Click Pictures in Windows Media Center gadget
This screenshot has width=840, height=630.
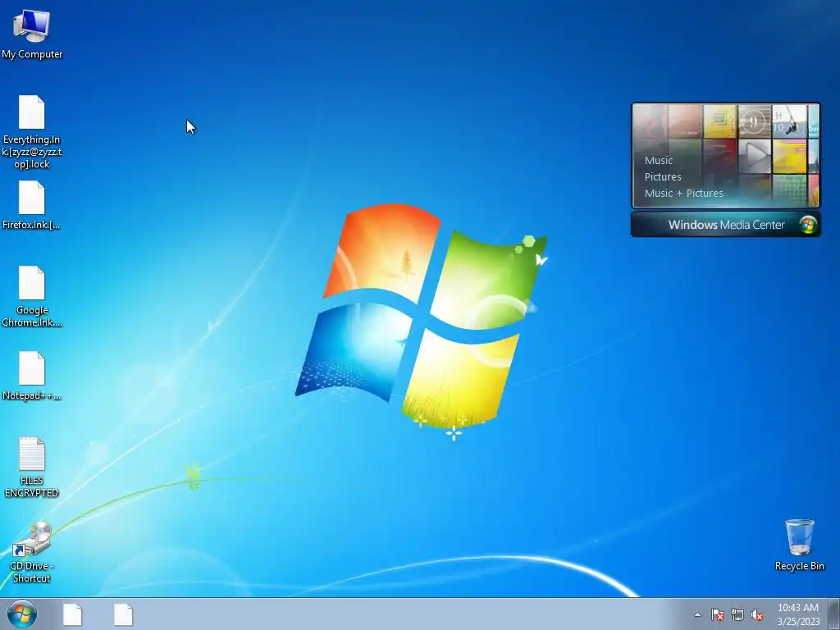pyautogui.click(x=663, y=177)
